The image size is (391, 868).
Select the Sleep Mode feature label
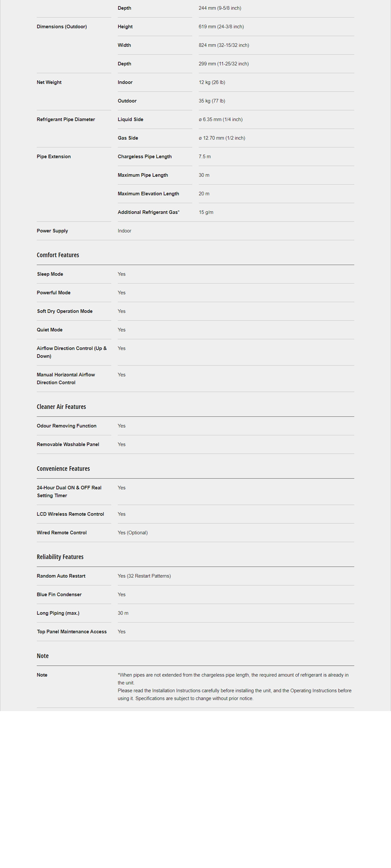coord(50,274)
